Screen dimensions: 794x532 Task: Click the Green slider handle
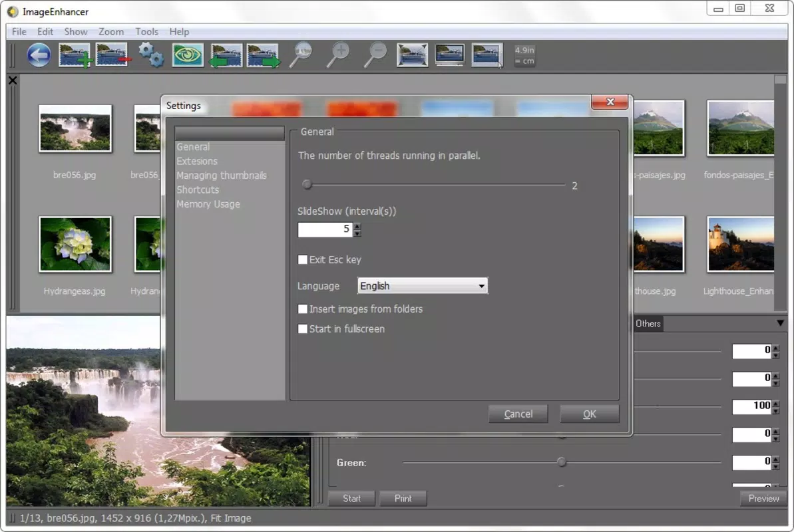(562, 462)
